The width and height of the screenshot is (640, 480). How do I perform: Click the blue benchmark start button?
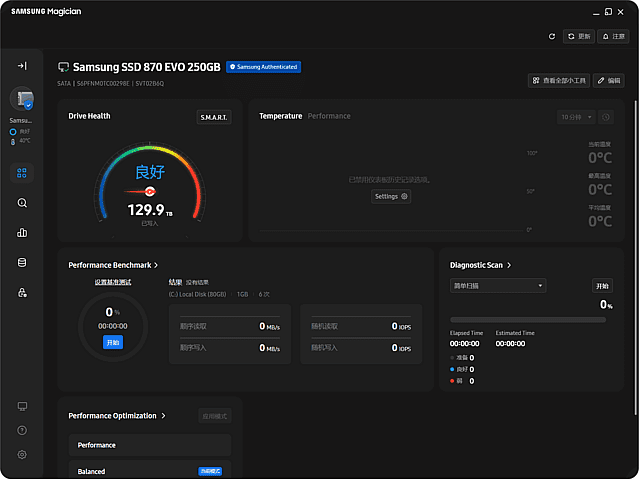(112, 342)
